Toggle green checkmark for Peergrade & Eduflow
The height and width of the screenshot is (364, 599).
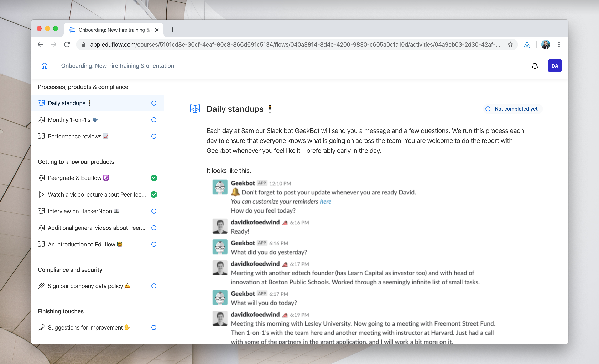click(154, 178)
